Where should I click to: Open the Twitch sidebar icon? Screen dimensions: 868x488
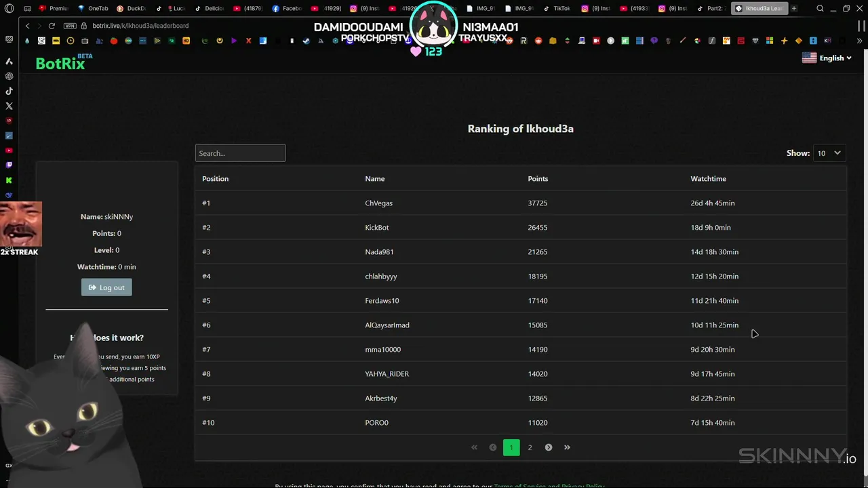[x=9, y=165]
